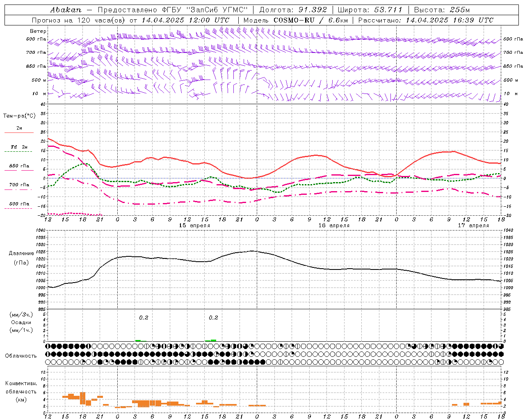Screen dimensions: 525x420
Task: Click the station name Abakan in the header
Action: (x=66, y=10)
